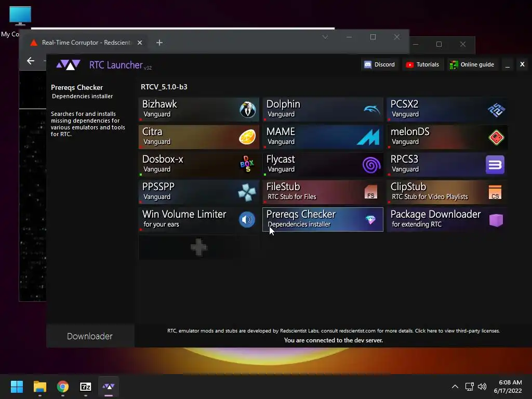The width and height of the screenshot is (532, 399).
Task: Open File Explorer from the taskbar
Action: [x=39, y=387]
